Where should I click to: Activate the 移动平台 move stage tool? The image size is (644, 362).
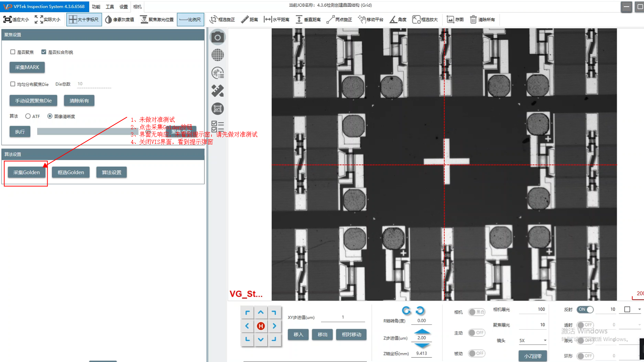pyautogui.click(x=371, y=20)
